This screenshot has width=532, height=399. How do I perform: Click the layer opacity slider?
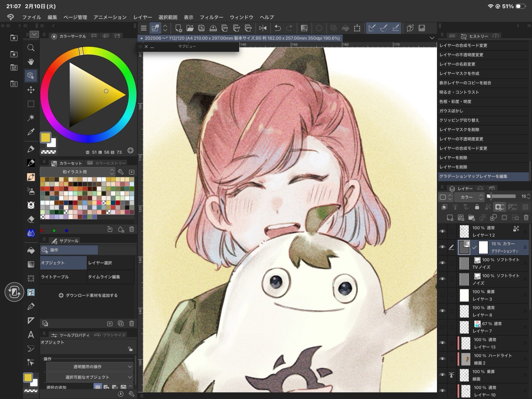click(x=503, y=196)
